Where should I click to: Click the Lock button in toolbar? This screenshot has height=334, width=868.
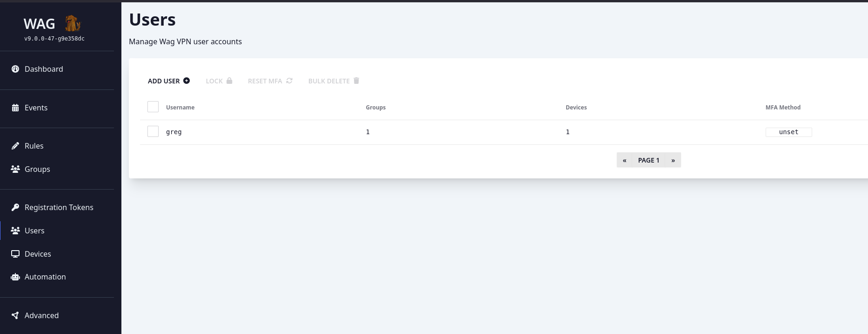219,81
